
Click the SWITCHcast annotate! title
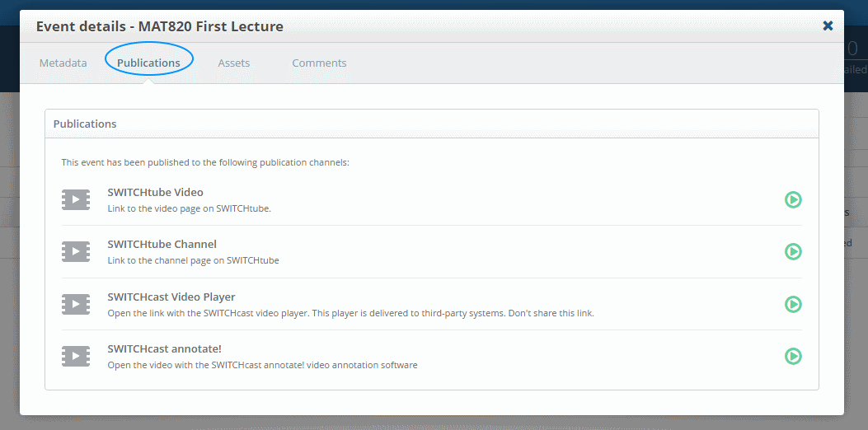coord(164,348)
